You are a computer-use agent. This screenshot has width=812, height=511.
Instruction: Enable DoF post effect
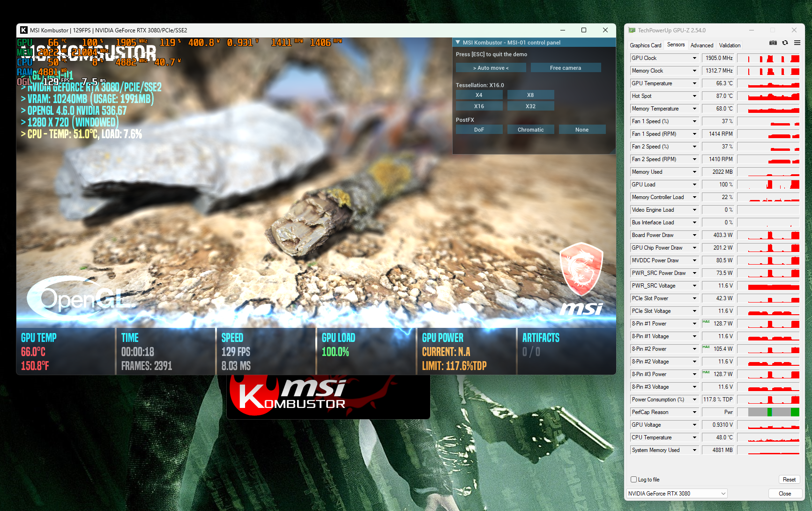point(479,130)
